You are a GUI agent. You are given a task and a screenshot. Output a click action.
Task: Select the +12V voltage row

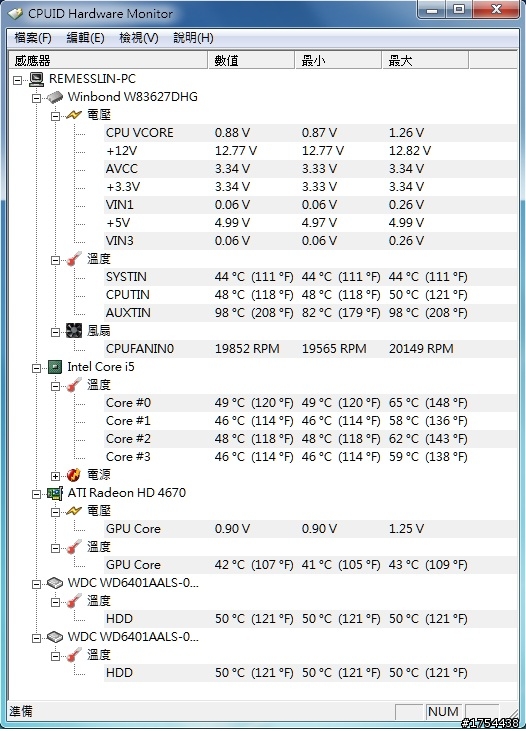310,151
